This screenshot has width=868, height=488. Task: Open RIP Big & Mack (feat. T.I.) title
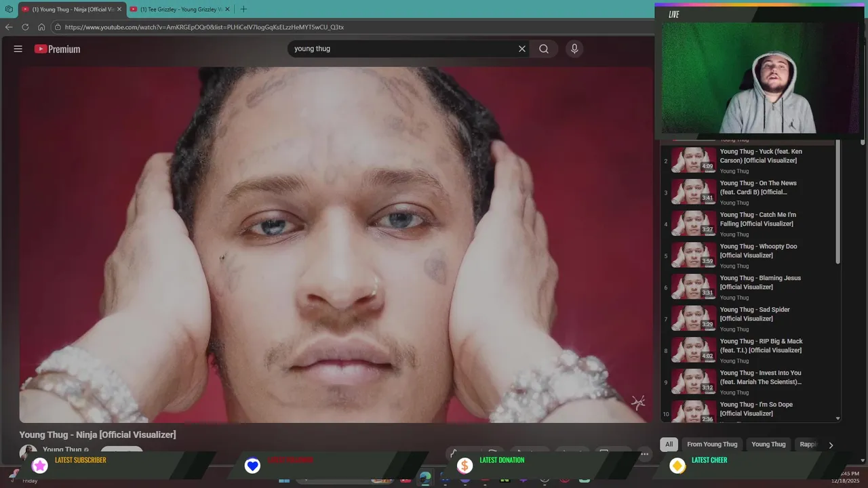tap(761, 346)
